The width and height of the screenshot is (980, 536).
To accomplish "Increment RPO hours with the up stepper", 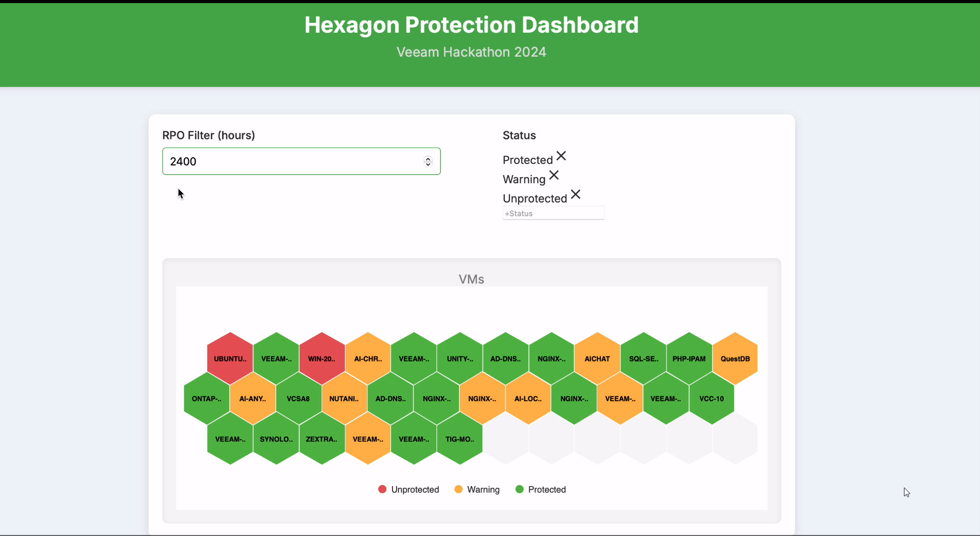I will [x=428, y=158].
